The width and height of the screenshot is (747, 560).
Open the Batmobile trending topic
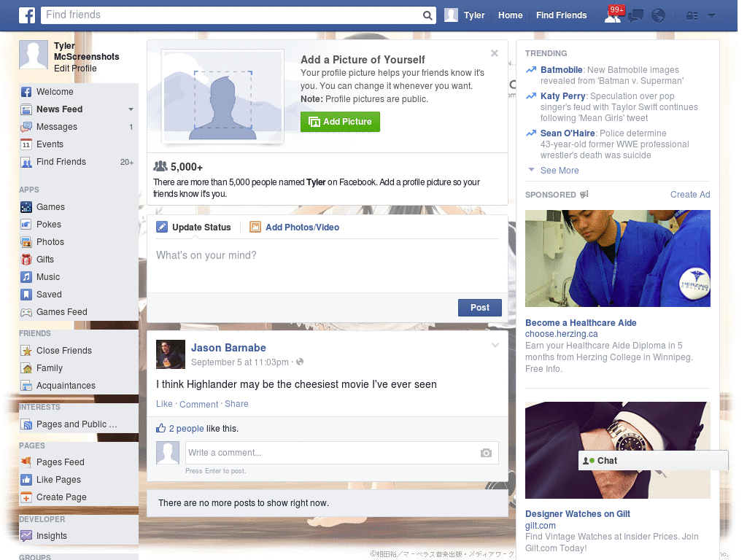[x=561, y=70]
